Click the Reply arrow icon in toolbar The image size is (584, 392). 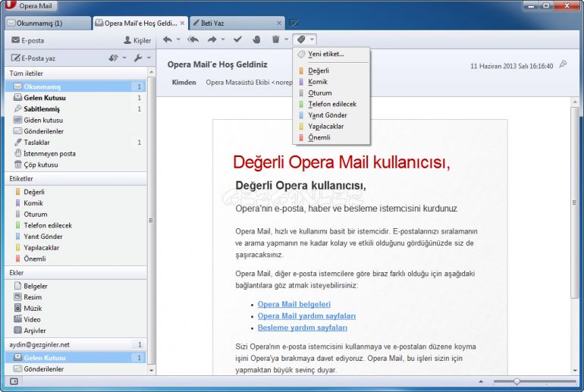[x=168, y=39]
